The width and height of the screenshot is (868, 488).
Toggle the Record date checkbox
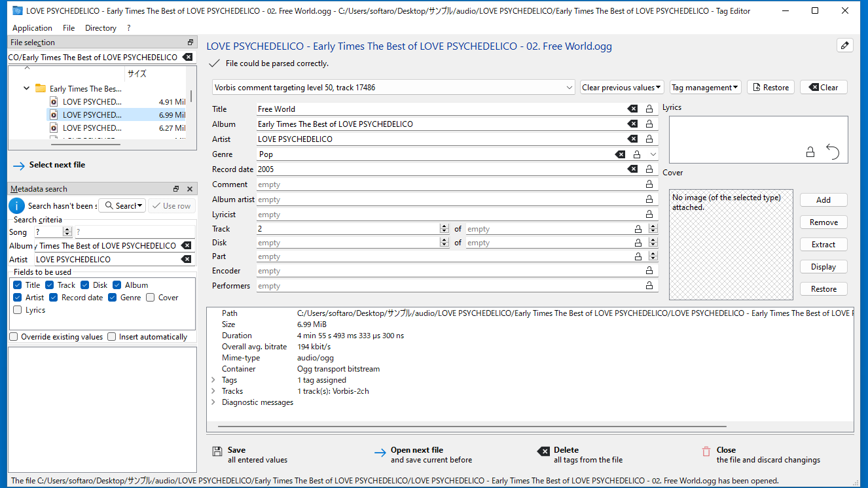point(54,298)
